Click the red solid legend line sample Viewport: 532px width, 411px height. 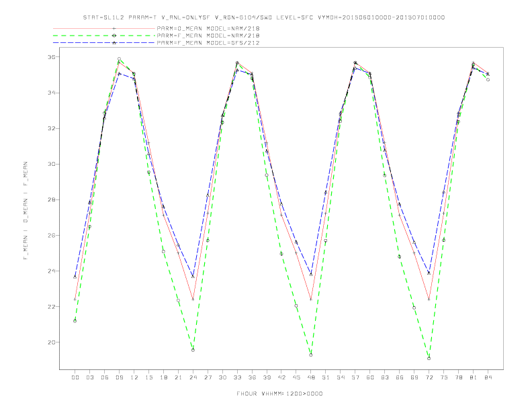click(x=104, y=28)
